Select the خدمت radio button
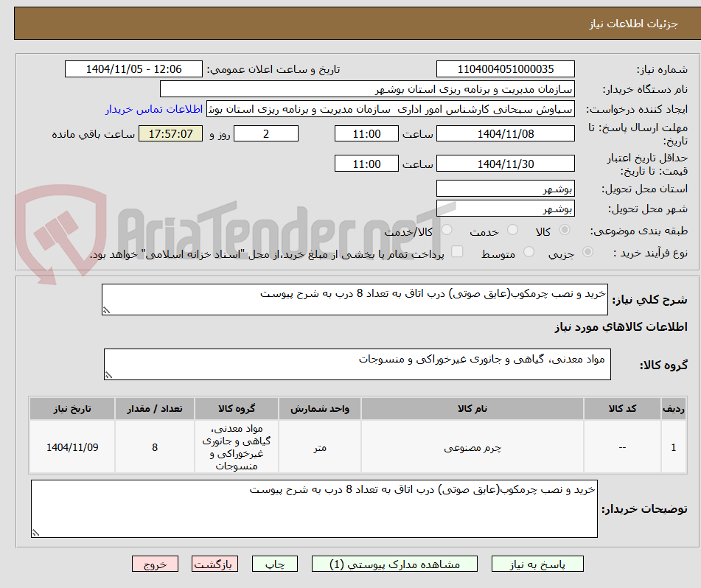The image size is (701, 588). click(x=512, y=230)
